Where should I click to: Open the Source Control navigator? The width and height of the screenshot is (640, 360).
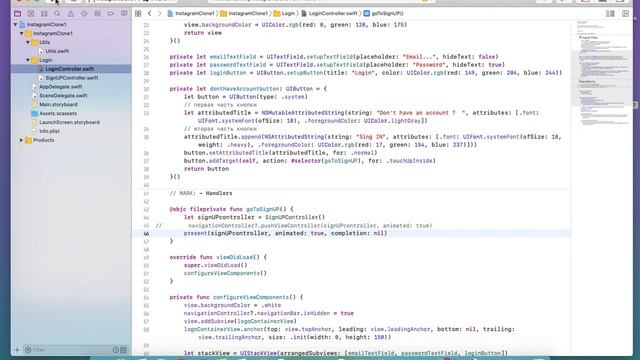[x=31, y=13]
